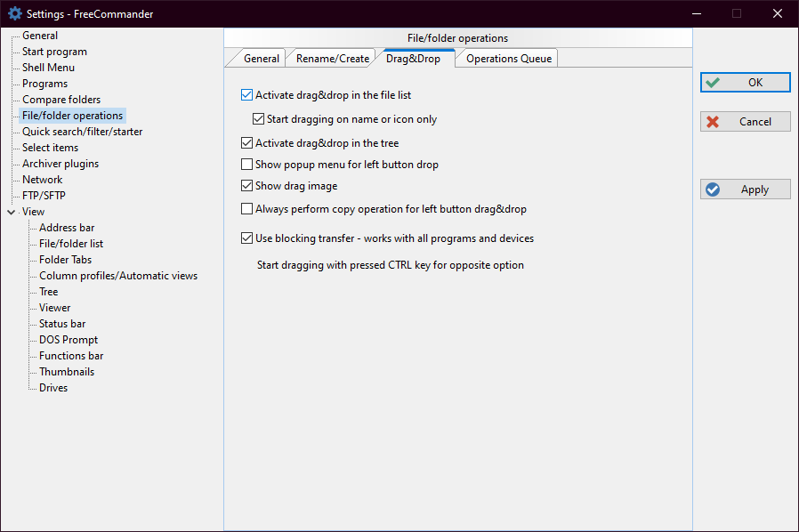
Task: Uncheck Start dragging on name or icon only
Action: pyautogui.click(x=259, y=119)
